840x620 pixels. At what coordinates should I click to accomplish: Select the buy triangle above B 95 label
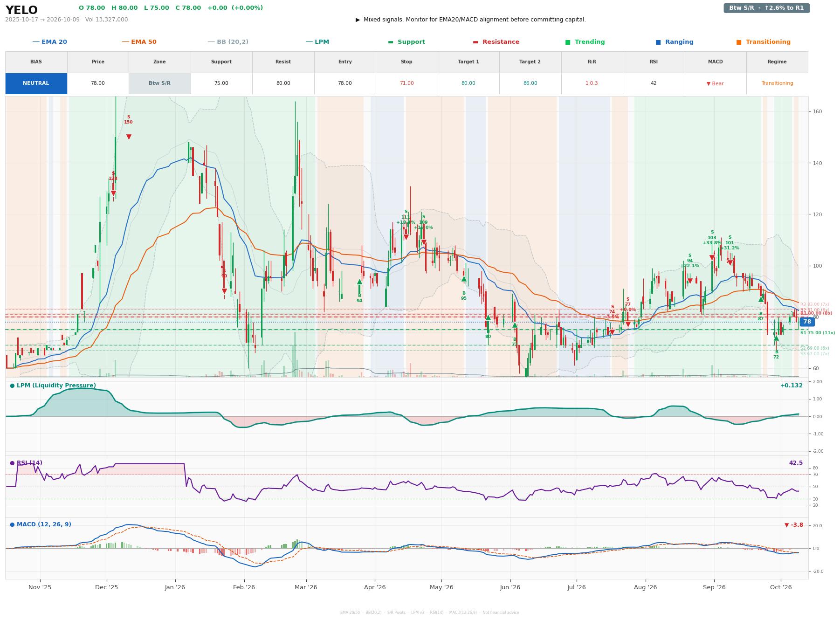(x=464, y=279)
